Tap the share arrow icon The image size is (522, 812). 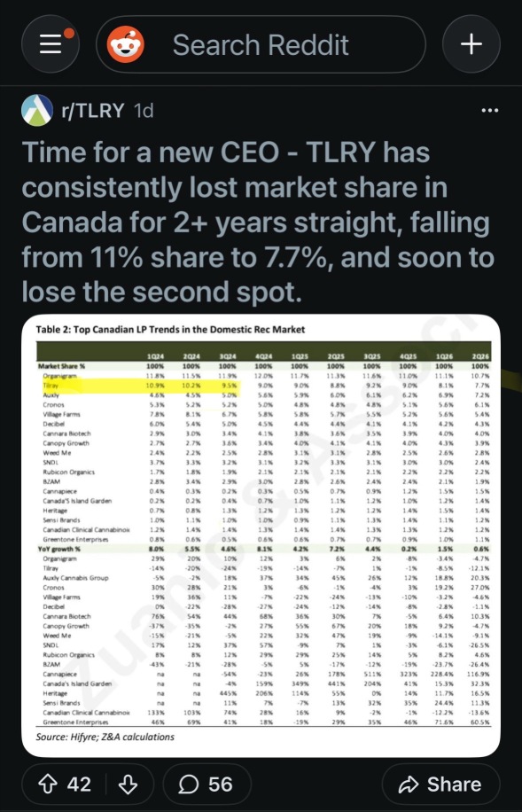pos(408,785)
